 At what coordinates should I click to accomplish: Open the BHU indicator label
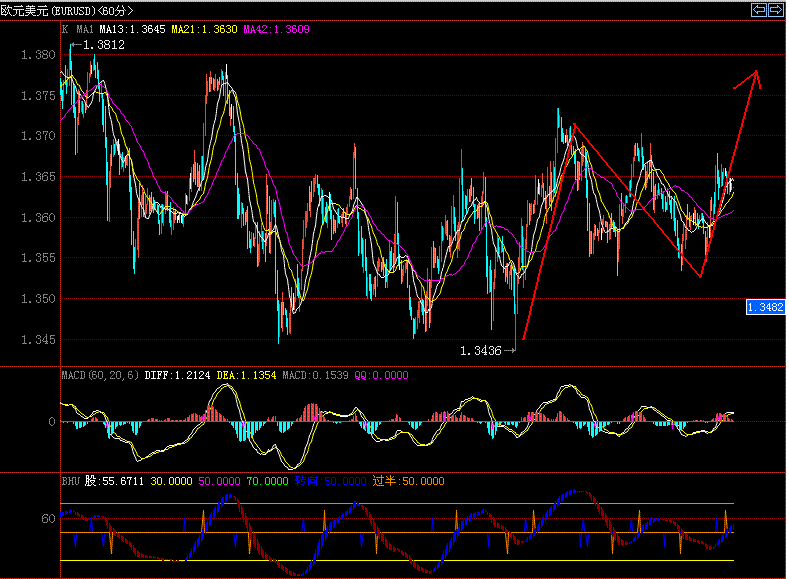point(70,481)
